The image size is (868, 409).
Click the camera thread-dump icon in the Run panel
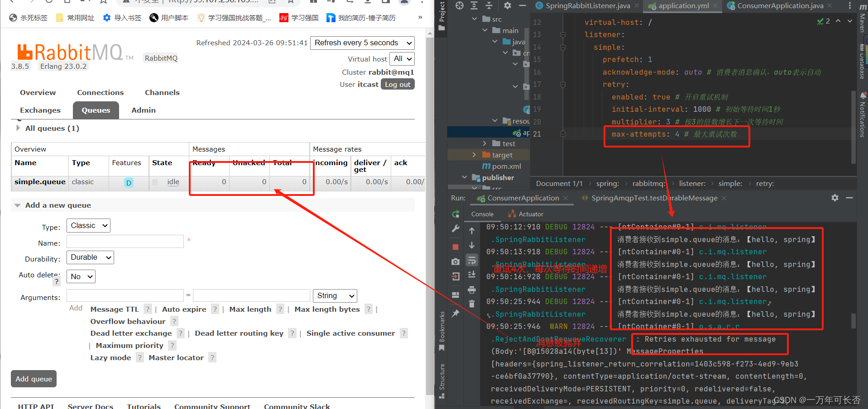[x=456, y=262]
